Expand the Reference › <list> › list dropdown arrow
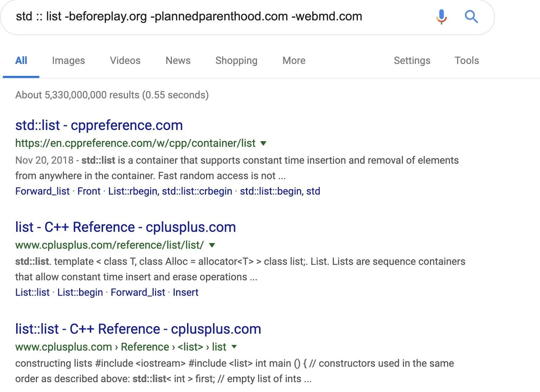 tap(234, 347)
